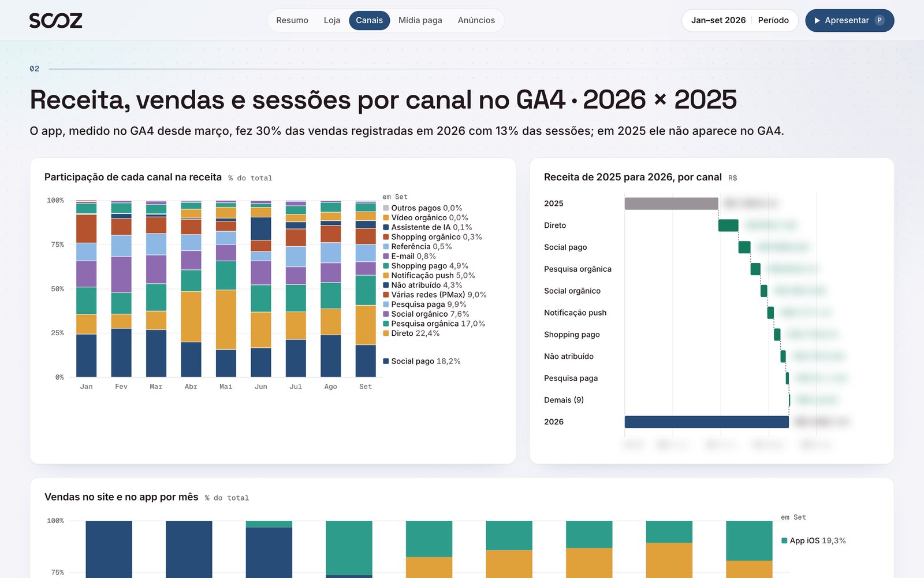
Task: Click the P shortcut badge in Apresentar
Action: [880, 20]
